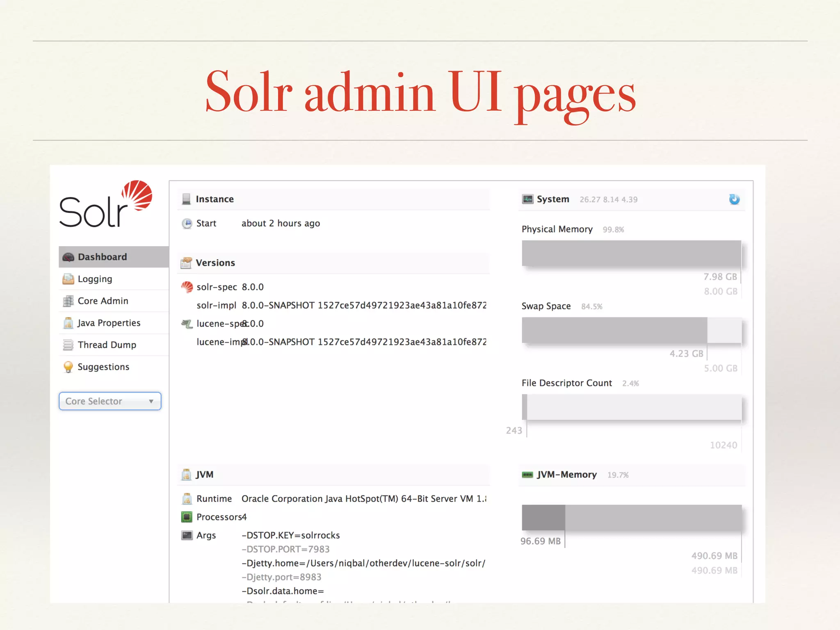Viewport: 840px width, 630px height.
Task: Click the File Descriptor Count 2.4% label
Action: click(630, 383)
